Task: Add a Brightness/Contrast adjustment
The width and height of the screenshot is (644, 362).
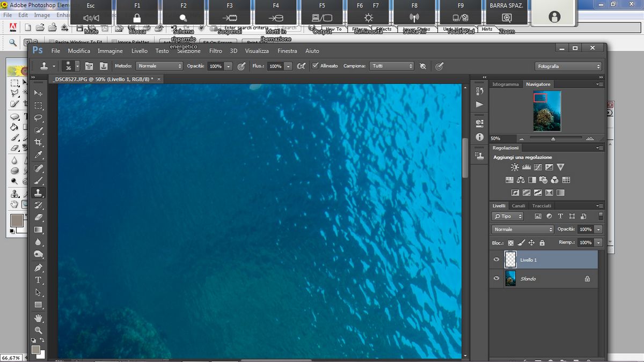Action: point(515,167)
